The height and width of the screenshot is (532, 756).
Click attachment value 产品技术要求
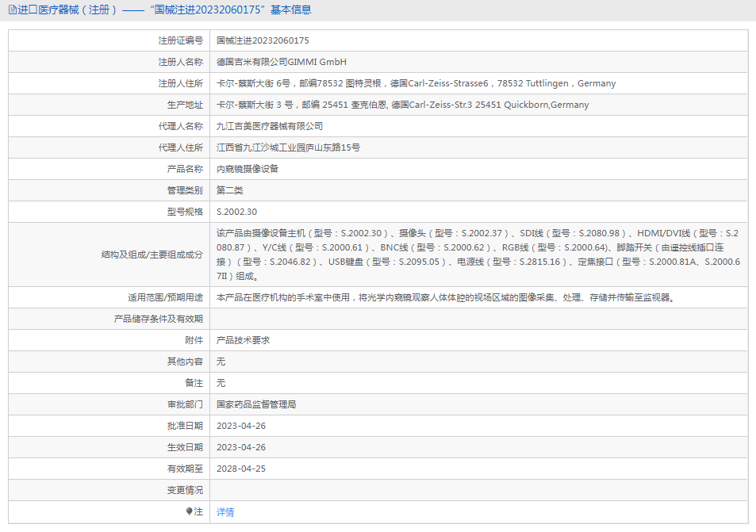click(243, 340)
